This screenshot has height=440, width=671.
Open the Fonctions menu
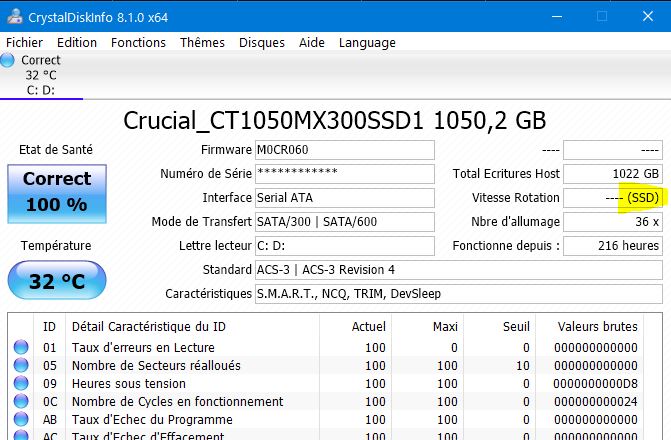[138, 42]
